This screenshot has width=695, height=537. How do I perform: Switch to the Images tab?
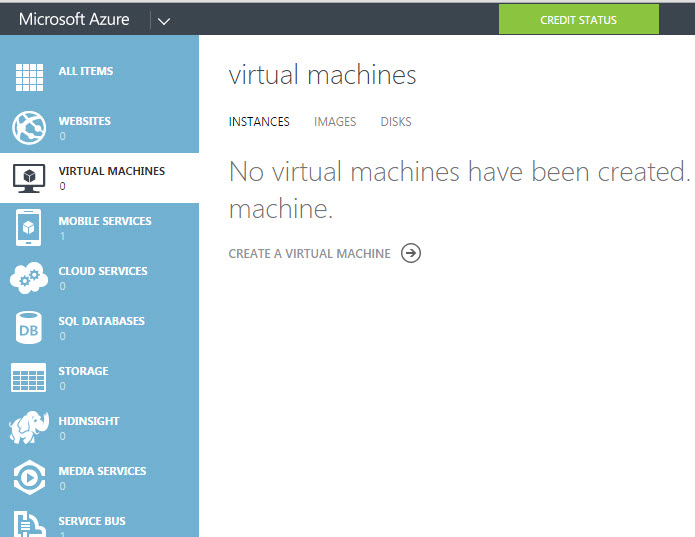(335, 121)
